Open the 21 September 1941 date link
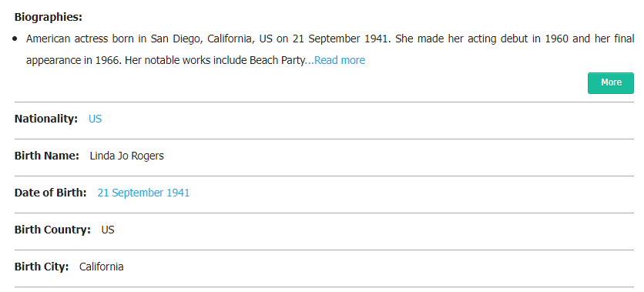The image size is (644, 292). point(143,193)
